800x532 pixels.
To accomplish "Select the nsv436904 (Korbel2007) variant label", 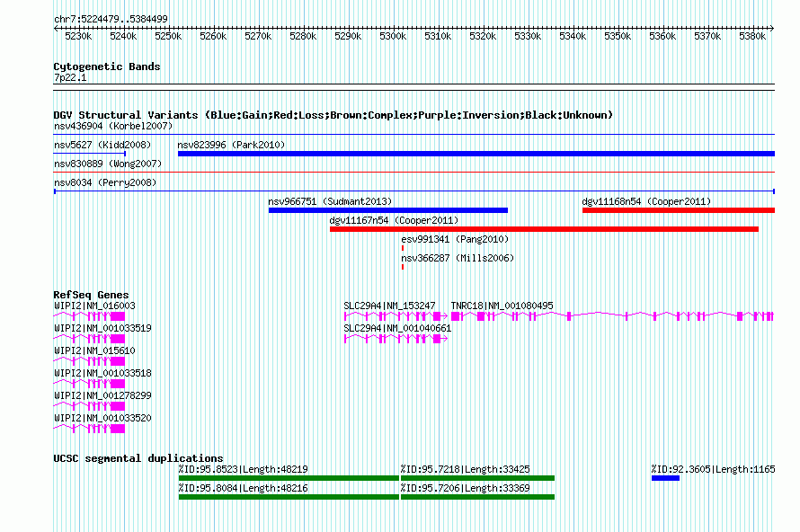I will click(113, 126).
